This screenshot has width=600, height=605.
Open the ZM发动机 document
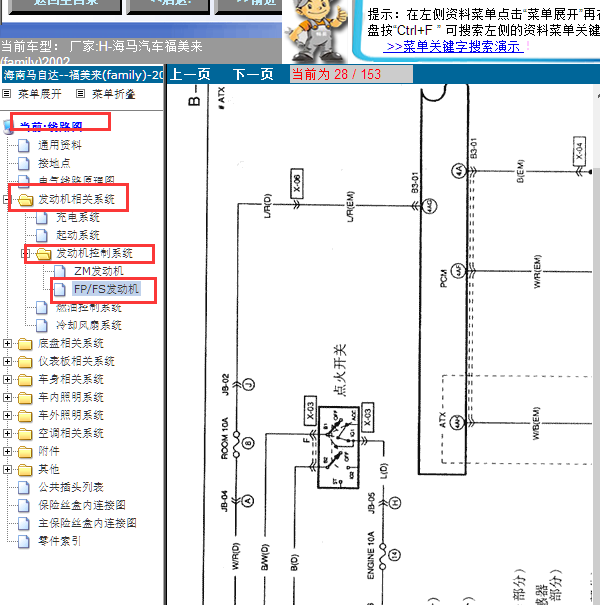point(99,271)
